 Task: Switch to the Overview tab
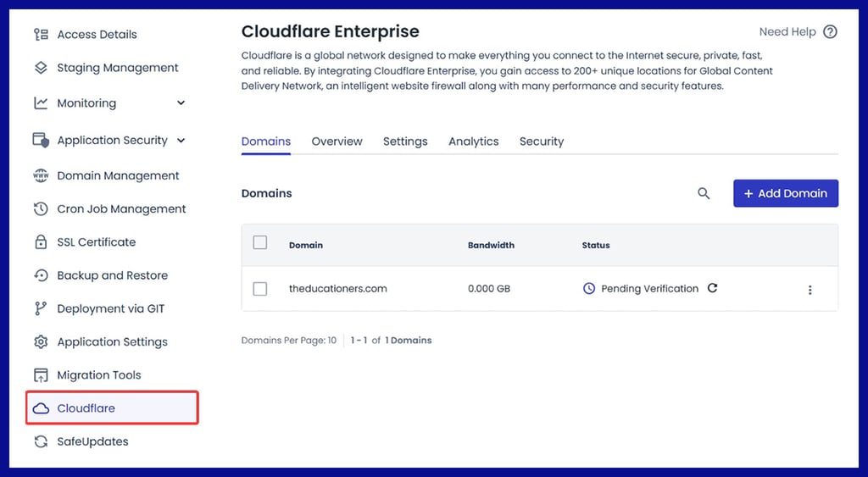point(337,141)
